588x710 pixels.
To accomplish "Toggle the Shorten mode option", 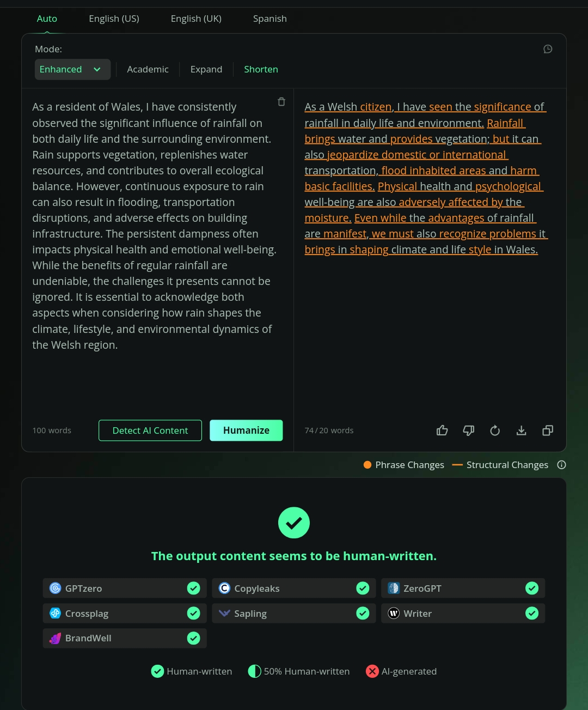I will pyautogui.click(x=261, y=69).
